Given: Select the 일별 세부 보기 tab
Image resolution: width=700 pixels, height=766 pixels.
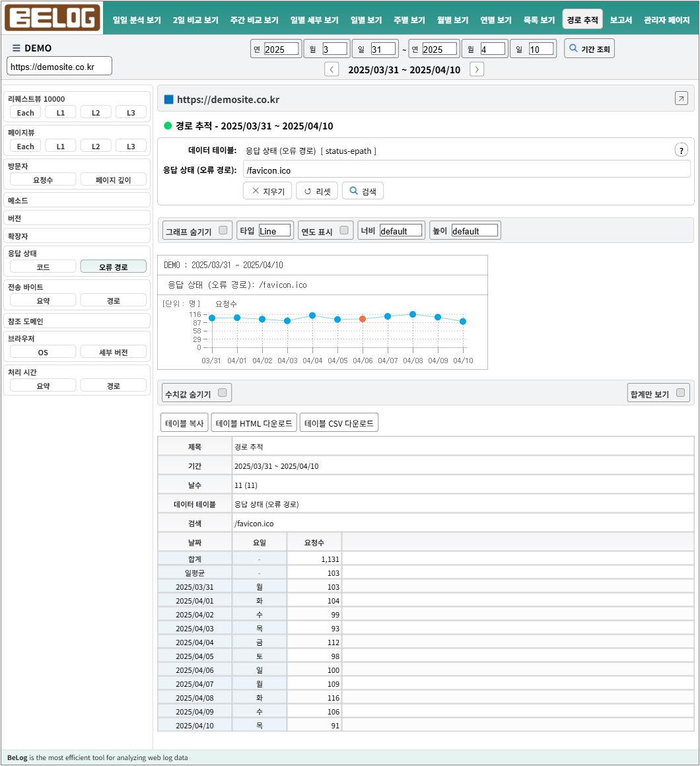Looking at the screenshot, I should point(314,20).
